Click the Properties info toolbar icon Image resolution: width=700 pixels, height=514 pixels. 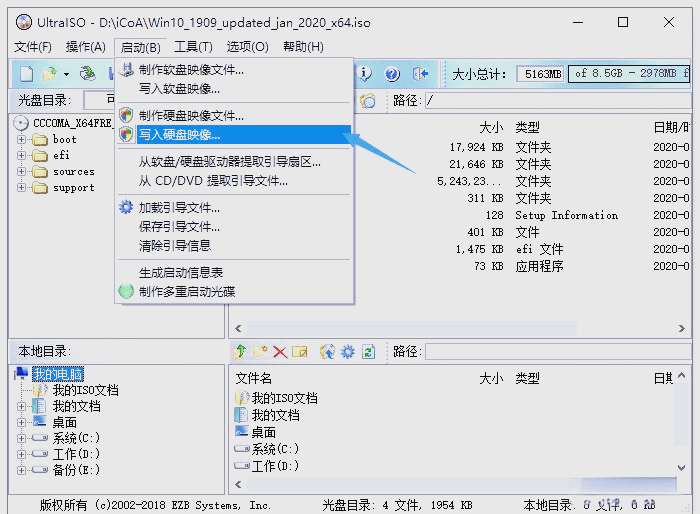coord(365,74)
